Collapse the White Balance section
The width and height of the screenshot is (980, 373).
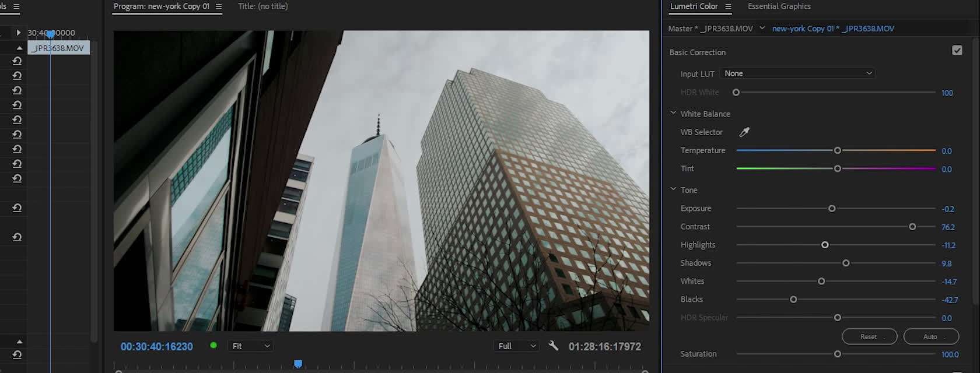[x=673, y=113]
